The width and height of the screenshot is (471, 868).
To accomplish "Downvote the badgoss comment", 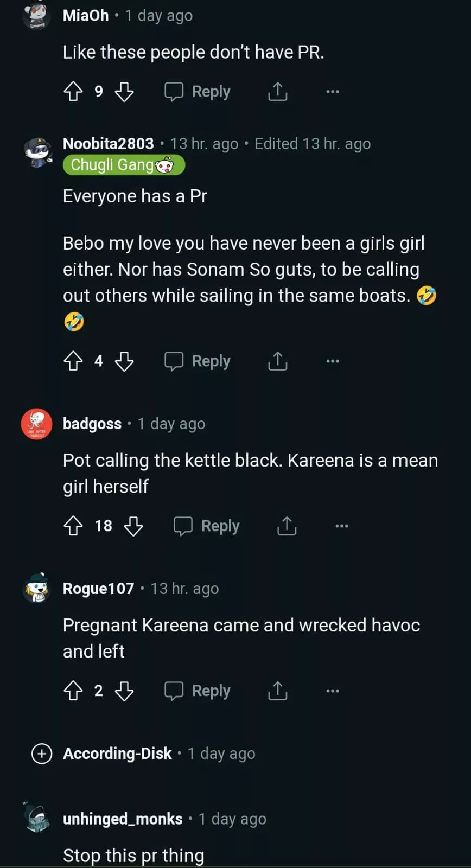I will (x=133, y=526).
